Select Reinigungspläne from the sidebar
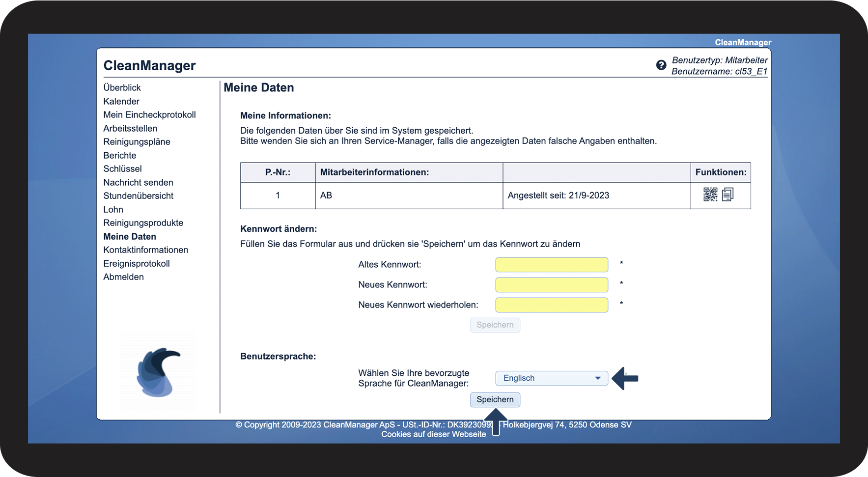 (x=137, y=142)
